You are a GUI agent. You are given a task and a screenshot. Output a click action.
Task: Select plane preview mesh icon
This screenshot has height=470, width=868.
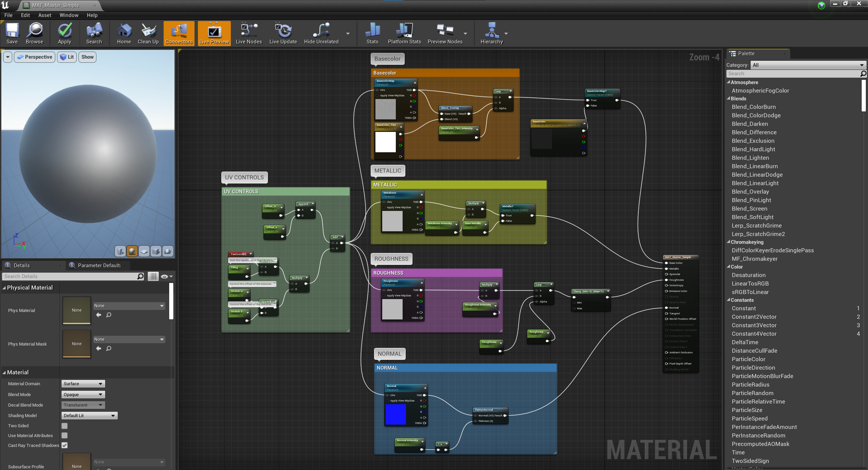pos(144,251)
